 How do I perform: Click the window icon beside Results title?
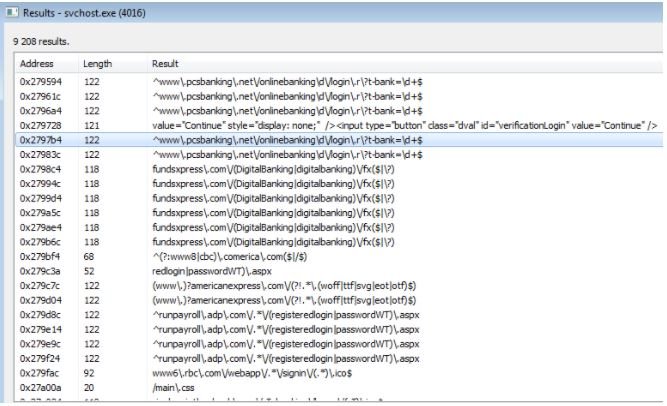[x=12, y=12]
